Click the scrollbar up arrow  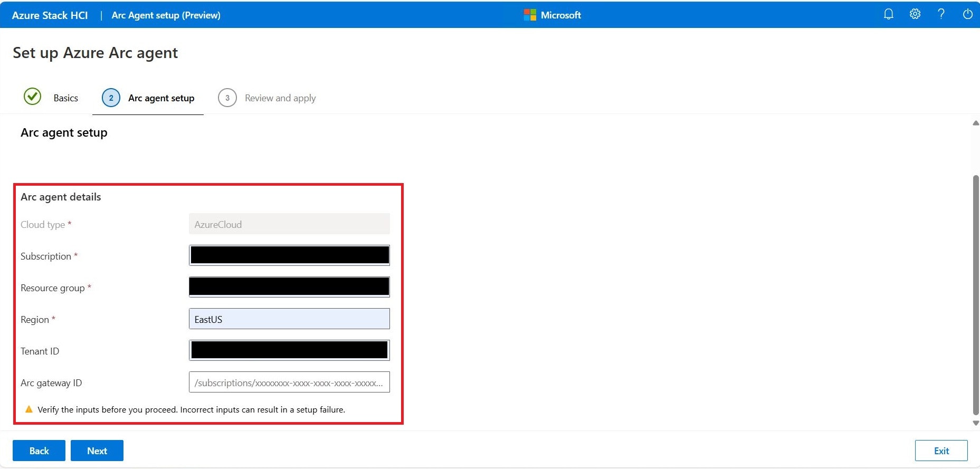pos(976,123)
